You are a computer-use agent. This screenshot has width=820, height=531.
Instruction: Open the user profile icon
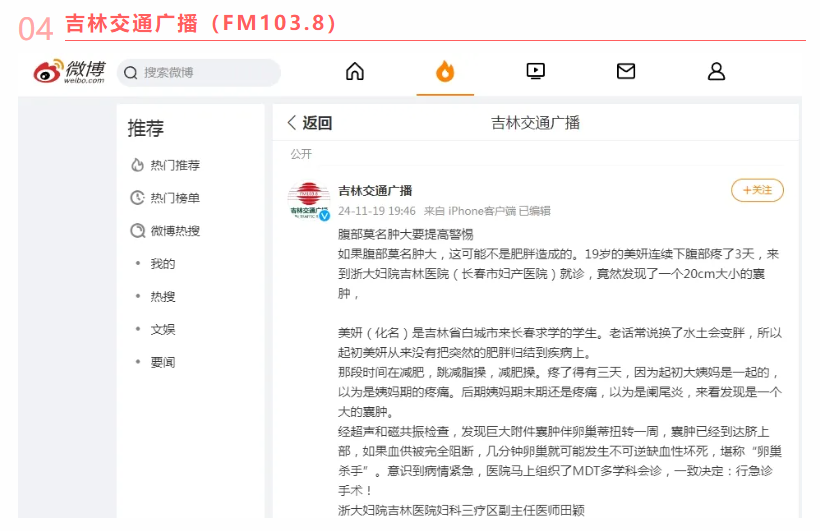(716, 71)
